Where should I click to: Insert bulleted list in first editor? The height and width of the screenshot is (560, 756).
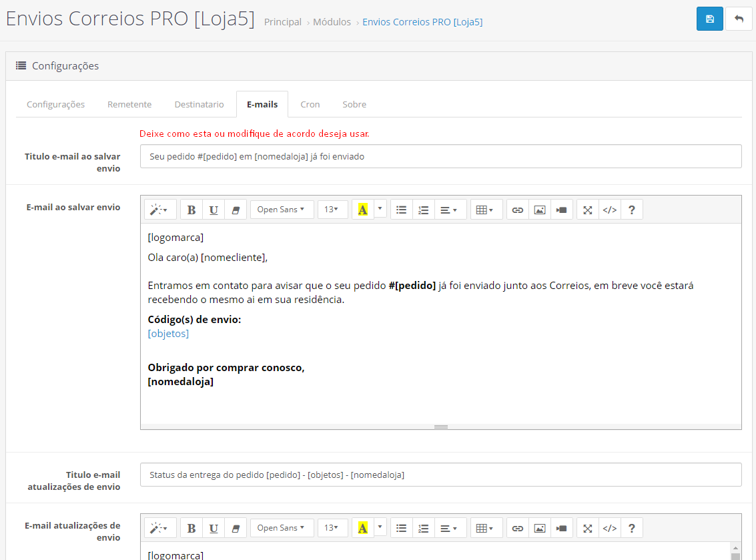[x=401, y=210]
